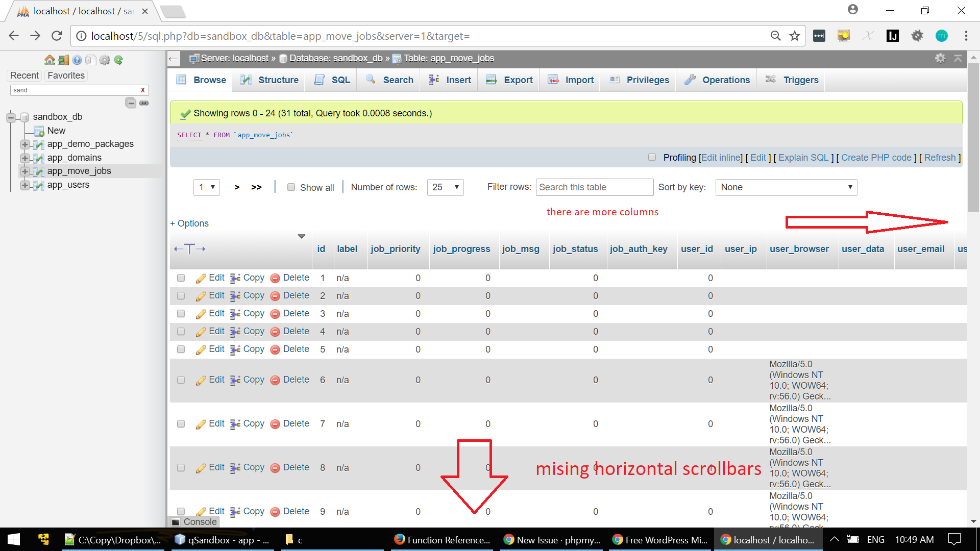The image size is (980, 551).
Task: Expand the app_users tree node
Action: tap(24, 185)
